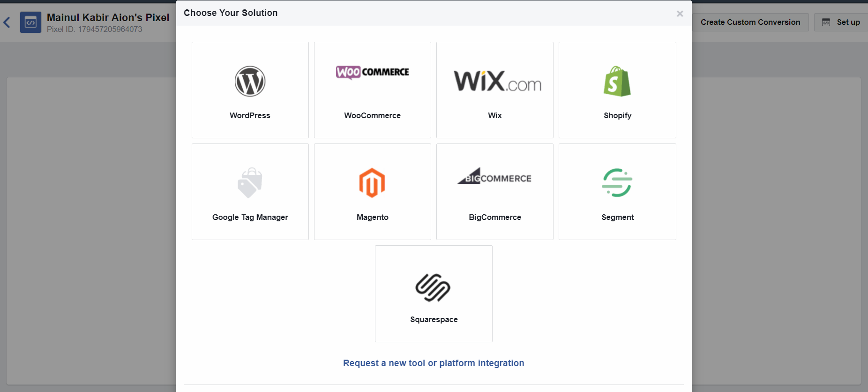Click the WooCommerce label text

coord(373,115)
